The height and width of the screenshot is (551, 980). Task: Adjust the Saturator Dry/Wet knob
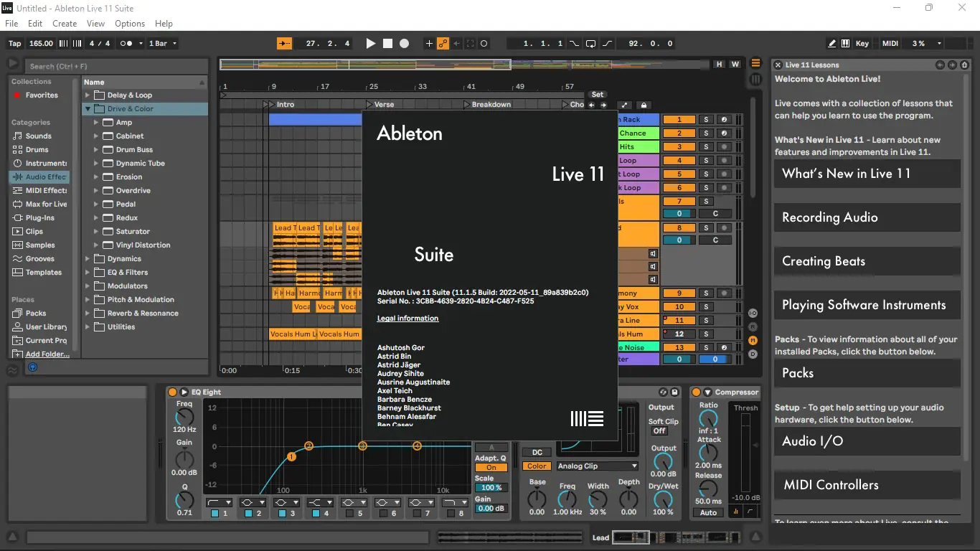pyautogui.click(x=664, y=500)
